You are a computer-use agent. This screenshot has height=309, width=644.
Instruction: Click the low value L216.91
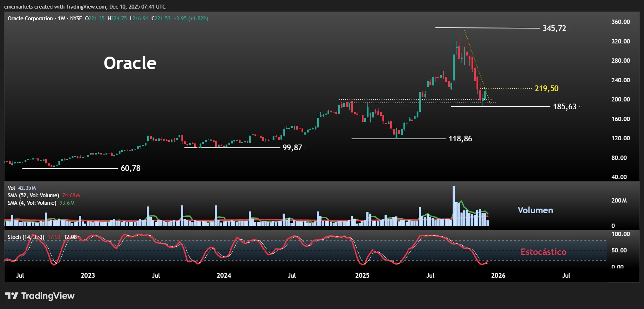(139, 19)
